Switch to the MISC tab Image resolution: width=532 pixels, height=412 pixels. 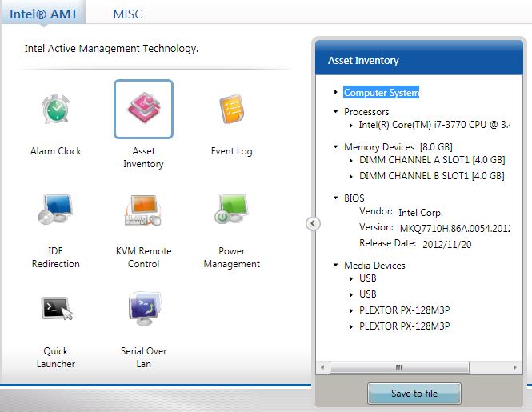(x=127, y=14)
